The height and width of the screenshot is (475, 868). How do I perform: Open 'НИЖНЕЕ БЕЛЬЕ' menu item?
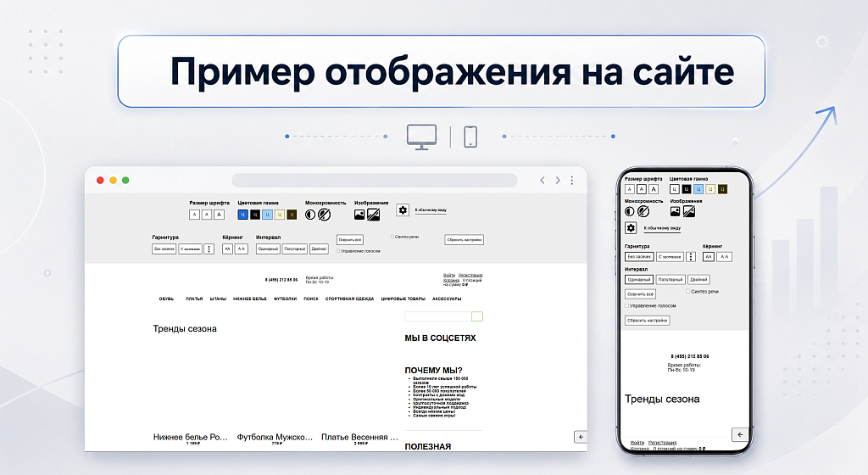(x=250, y=299)
